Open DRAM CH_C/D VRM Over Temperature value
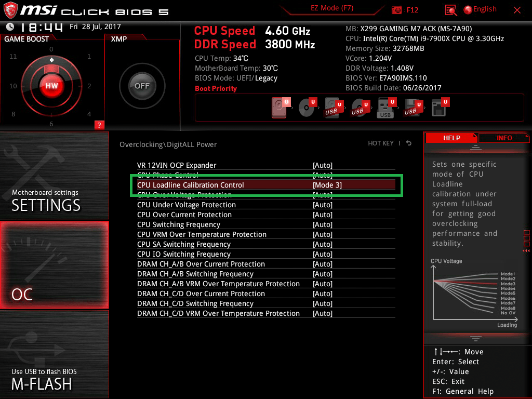The image size is (532, 399). click(x=323, y=313)
